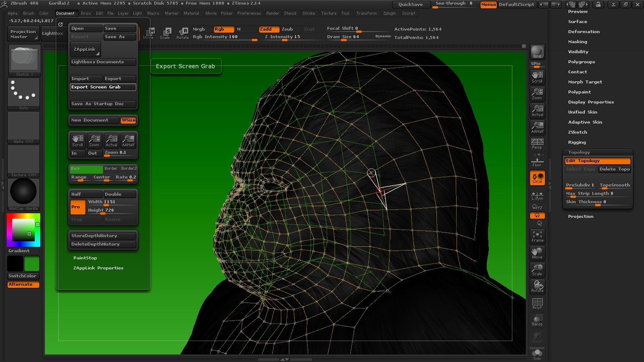
Task: Click the AAHalf icon in right shelf
Action: (537, 127)
